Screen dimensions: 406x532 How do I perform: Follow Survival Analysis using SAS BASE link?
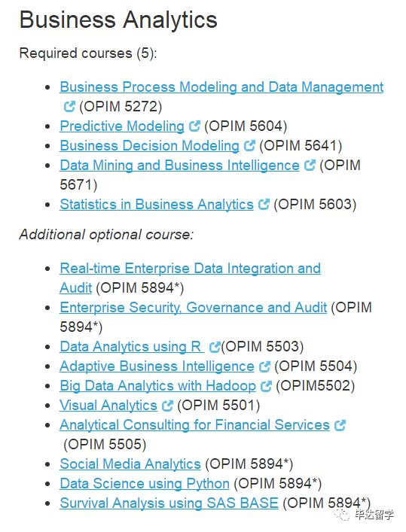[x=169, y=503]
